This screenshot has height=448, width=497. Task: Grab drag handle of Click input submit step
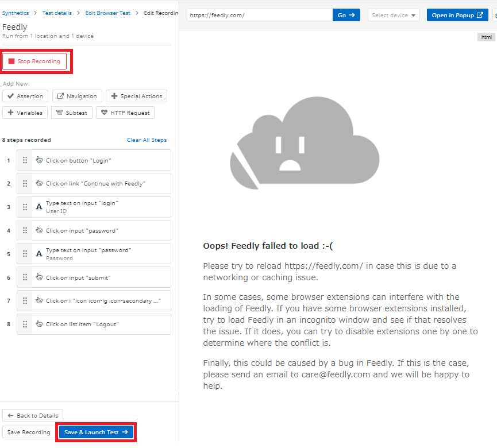(x=25, y=277)
